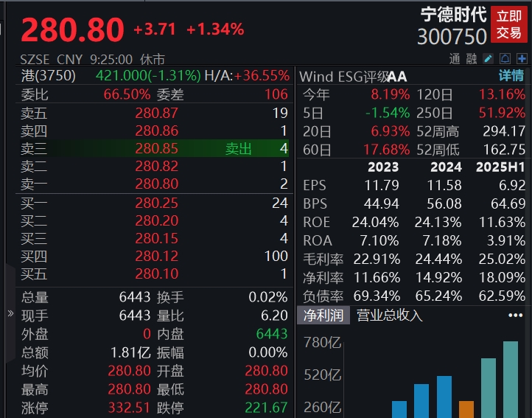This screenshot has height=418, width=532.
Task: Click the blue plus add-to-watchlist icon
Action: click(522, 59)
